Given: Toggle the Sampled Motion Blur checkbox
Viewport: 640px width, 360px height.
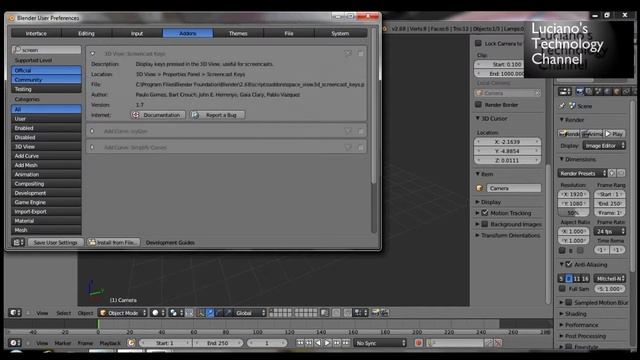Looking at the screenshot, I should tap(569, 302).
